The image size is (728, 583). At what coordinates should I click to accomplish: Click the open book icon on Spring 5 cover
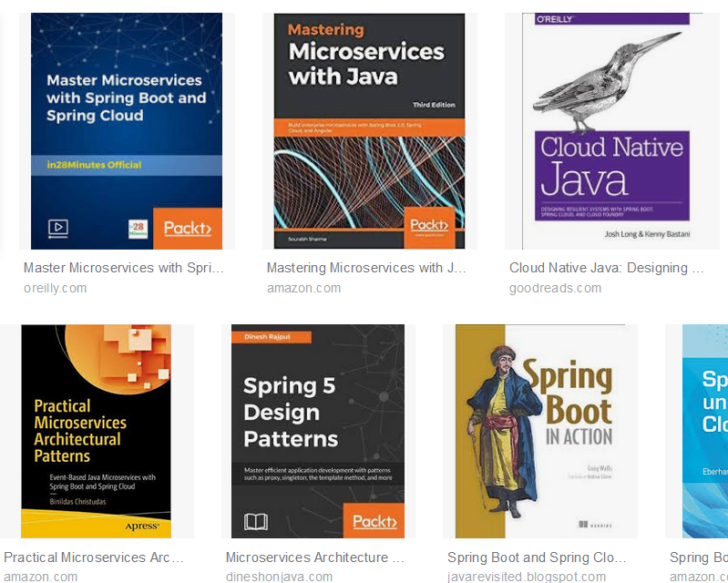pyautogui.click(x=256, y=522)
